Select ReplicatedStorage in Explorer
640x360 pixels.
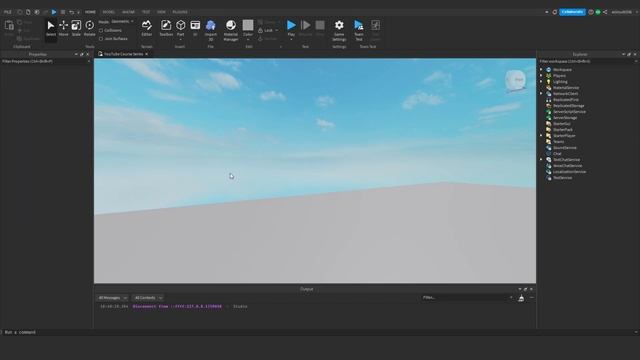coord(569,106)
